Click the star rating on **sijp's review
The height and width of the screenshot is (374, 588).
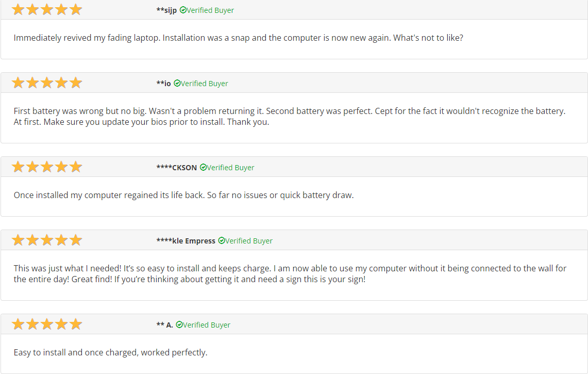pyautogui.click(x=47, y=10)
